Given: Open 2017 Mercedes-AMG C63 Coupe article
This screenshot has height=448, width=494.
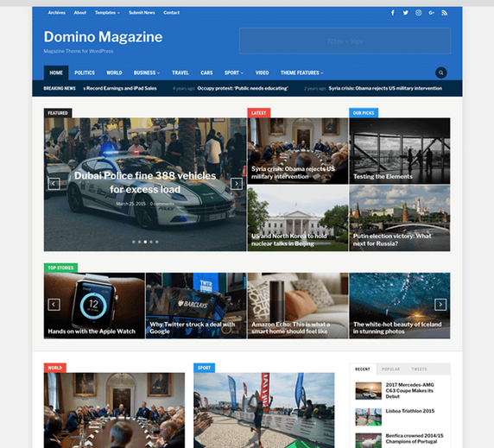Looking at the screenshot, I should 410,391.
